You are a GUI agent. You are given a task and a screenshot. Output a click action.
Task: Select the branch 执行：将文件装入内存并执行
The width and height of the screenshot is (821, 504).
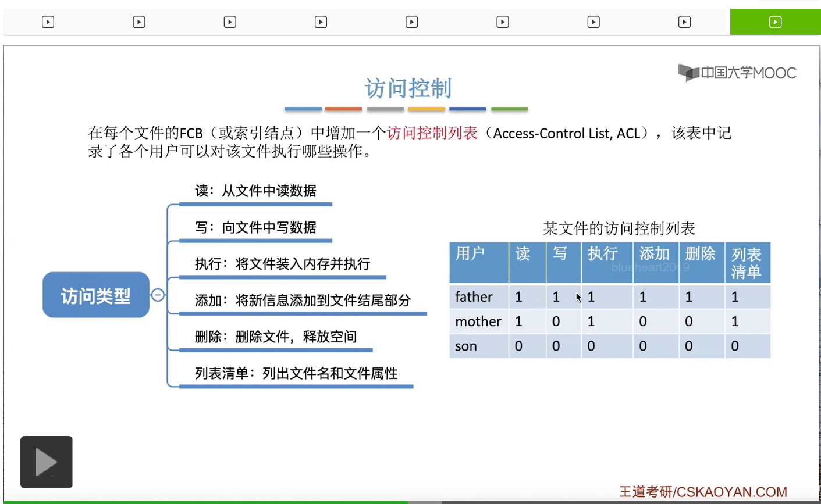(282, 264)
